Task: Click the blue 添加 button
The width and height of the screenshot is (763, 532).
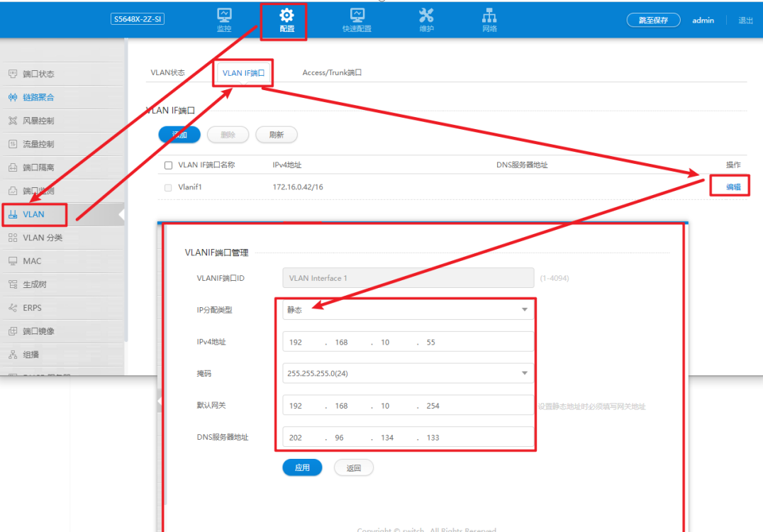Action: (x=179, y=135)
